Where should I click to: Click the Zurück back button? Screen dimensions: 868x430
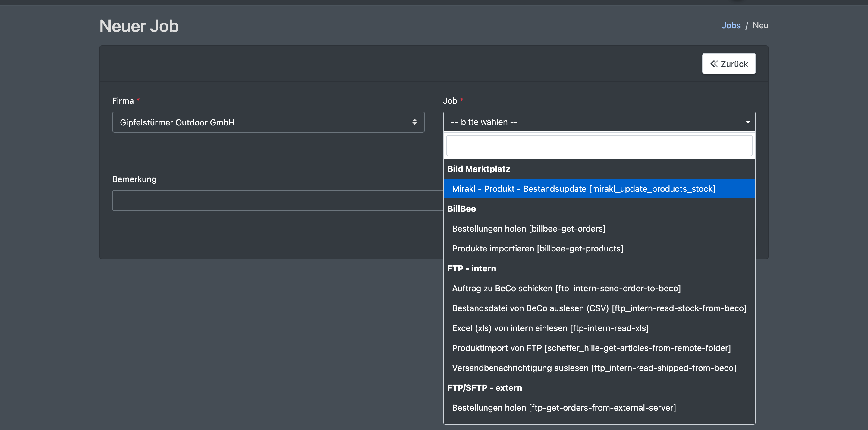click(728, 63)
